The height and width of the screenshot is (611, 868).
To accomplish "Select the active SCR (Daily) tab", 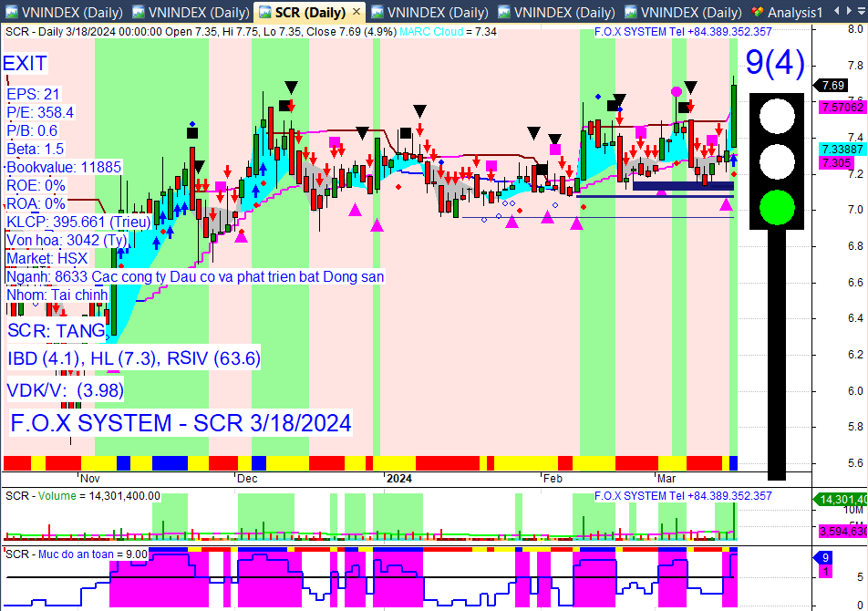I will [x=310, y=12].
